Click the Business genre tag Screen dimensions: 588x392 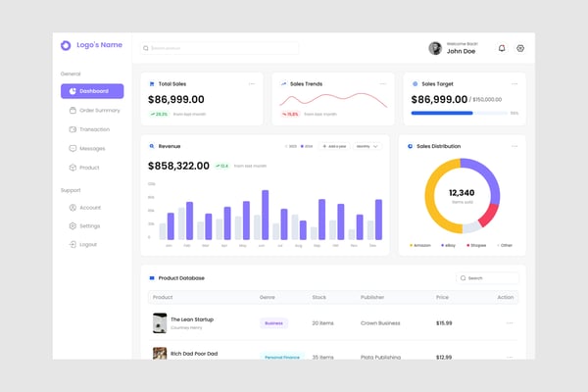point(273,323)
